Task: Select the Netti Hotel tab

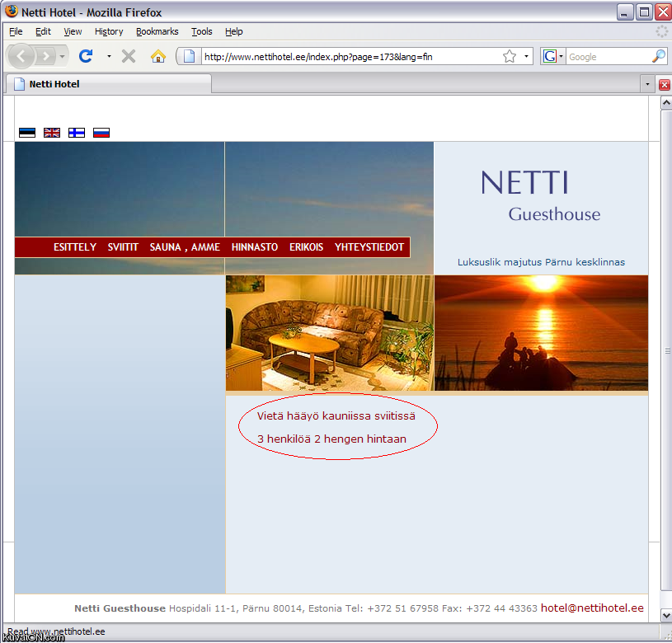Action: click(107, 84)
